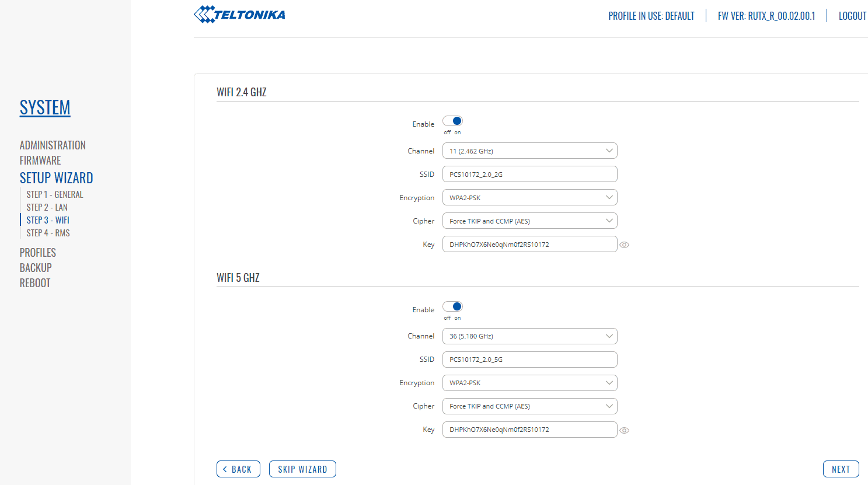Toggle WiFi 2.4 GHz Enable switch

[452, 121]
